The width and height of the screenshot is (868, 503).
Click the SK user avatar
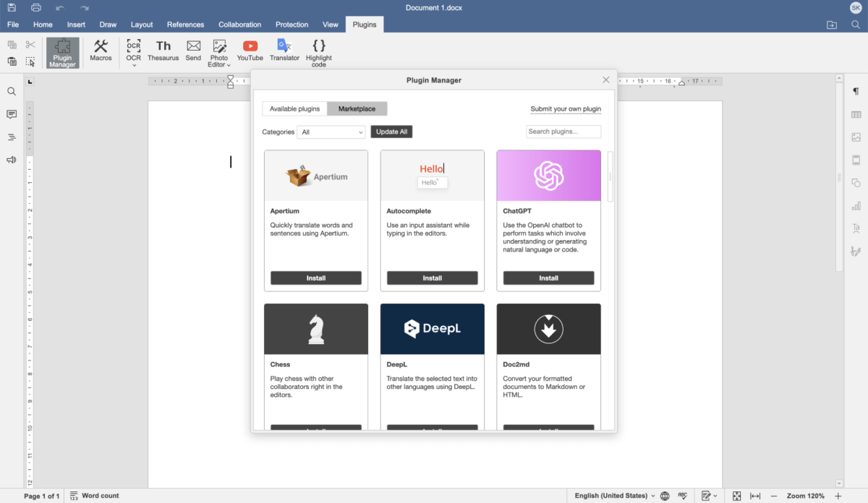(856, 7)
